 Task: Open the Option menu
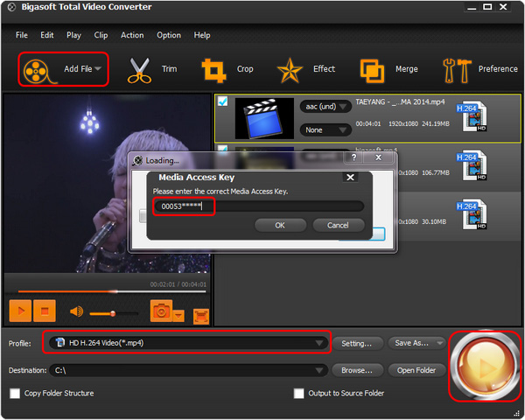tap(169, 35)
